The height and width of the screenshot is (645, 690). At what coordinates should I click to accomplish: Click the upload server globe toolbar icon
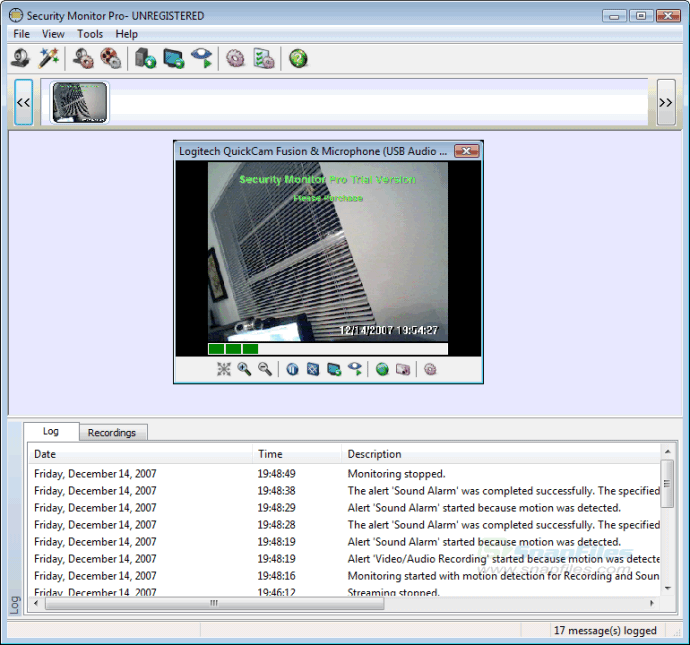(146, 59)
